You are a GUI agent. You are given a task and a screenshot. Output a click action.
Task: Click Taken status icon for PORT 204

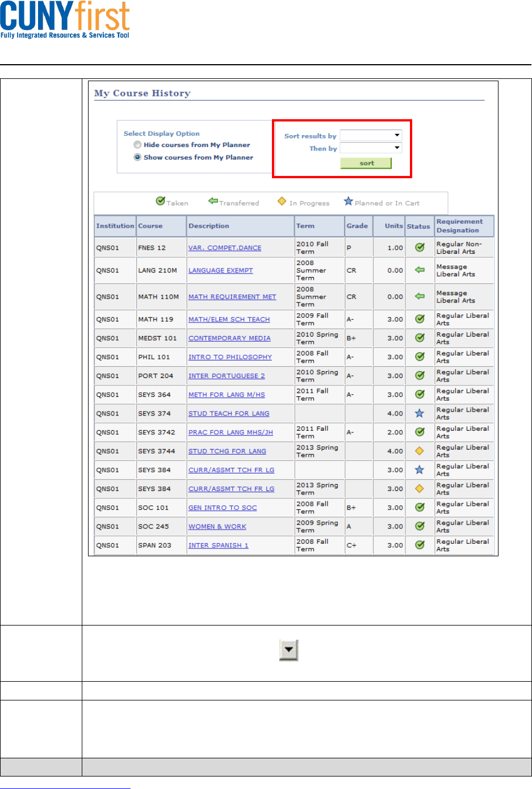pyautogui.click(x=420, y=375)
